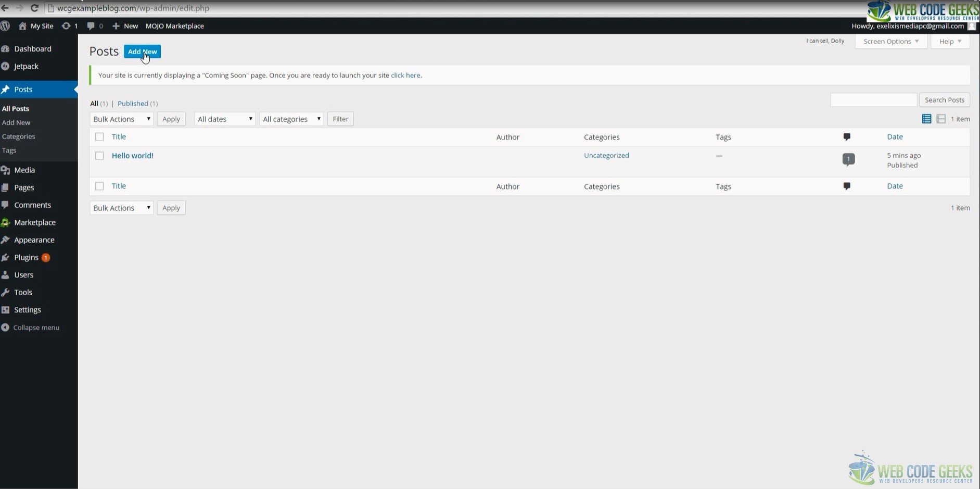The height and width of the screenshot is (489, 980).
Task: Click the orange Plugins update badge
Action: [46, 257]
